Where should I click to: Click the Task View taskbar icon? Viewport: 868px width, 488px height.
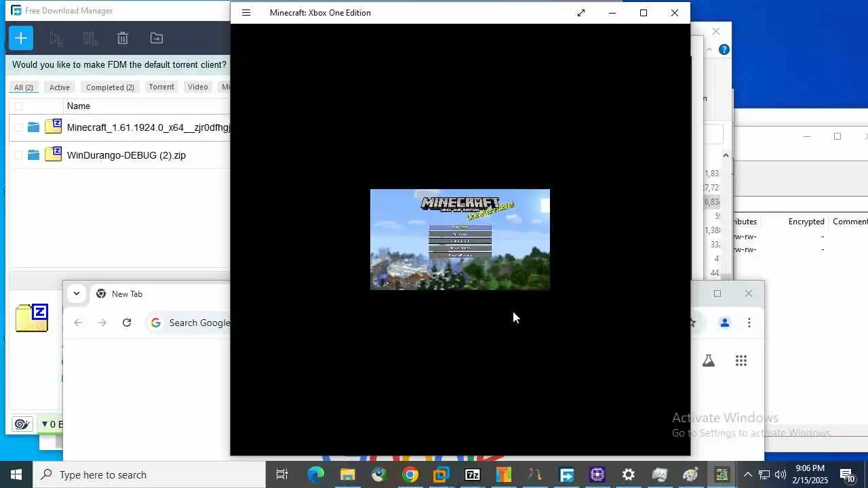tap(282, 474)
